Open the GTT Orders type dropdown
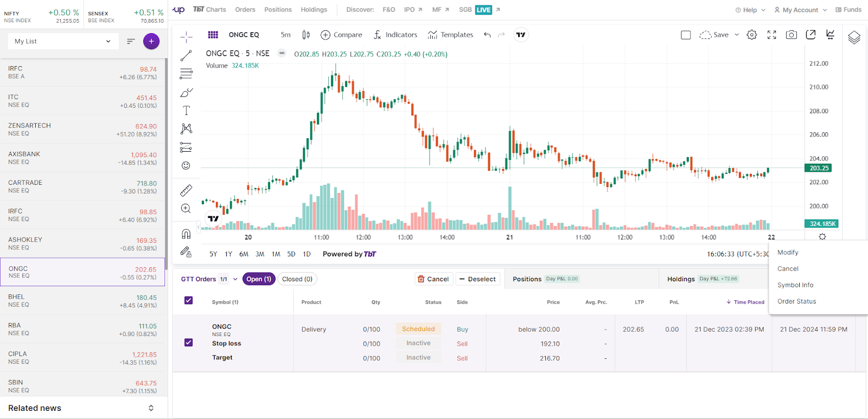Screen dimensions: 868x419 point(235,279)
